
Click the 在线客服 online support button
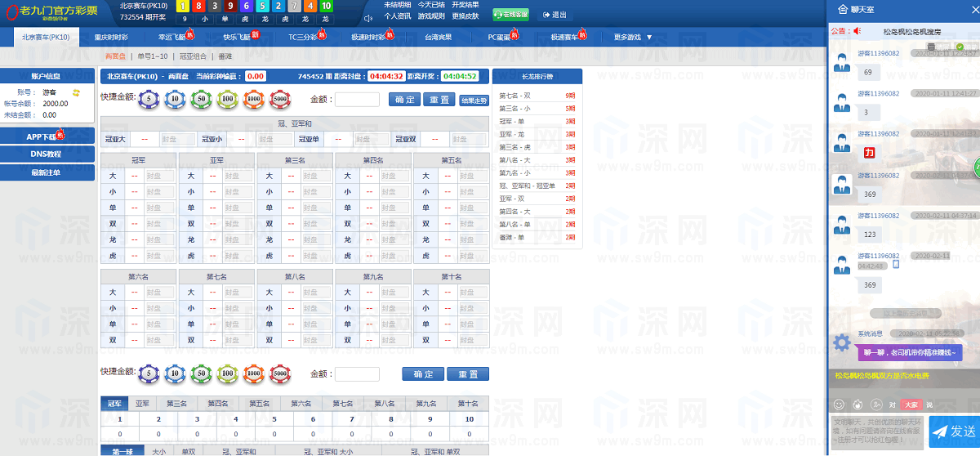pos(510,15)
